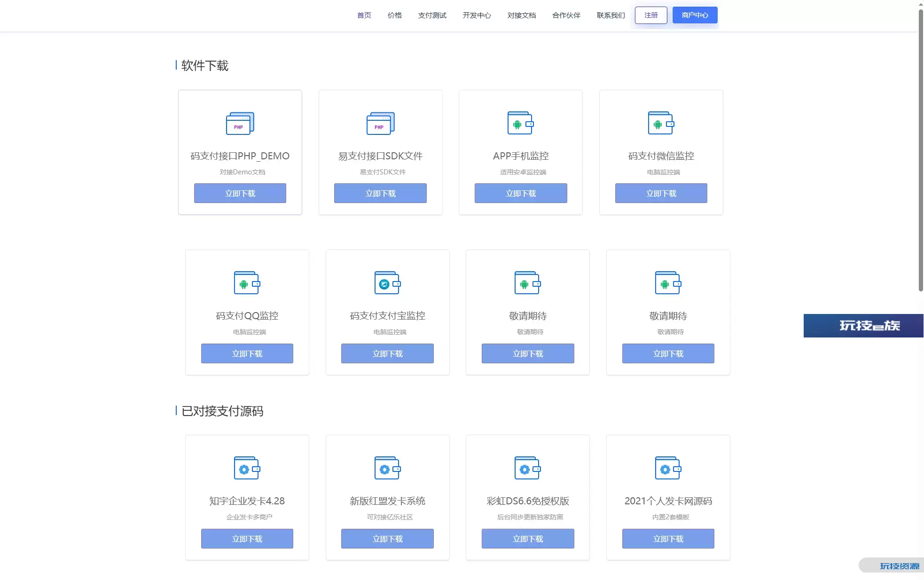The width and height of the screenshot is (924, 580).
Task: Download 新版红盟发卡系统 with 立即下载
Action: pyautogui.click(x=388, y=539)
